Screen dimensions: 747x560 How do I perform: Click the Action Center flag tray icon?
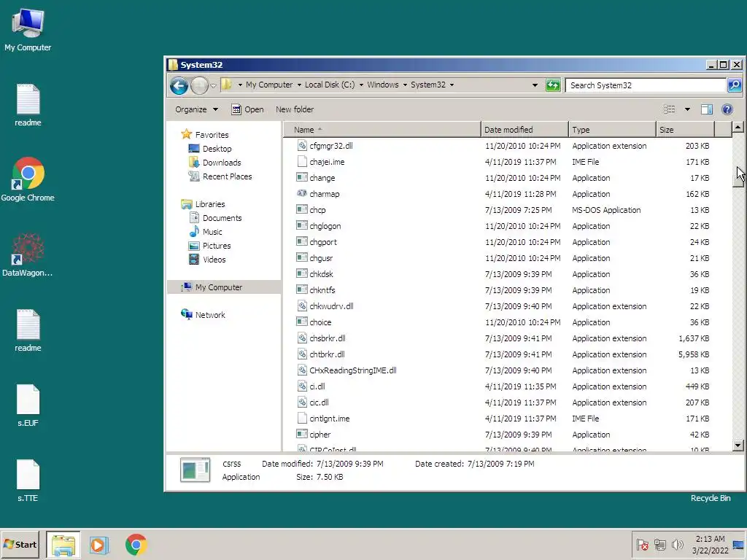(x=642, y=545)
